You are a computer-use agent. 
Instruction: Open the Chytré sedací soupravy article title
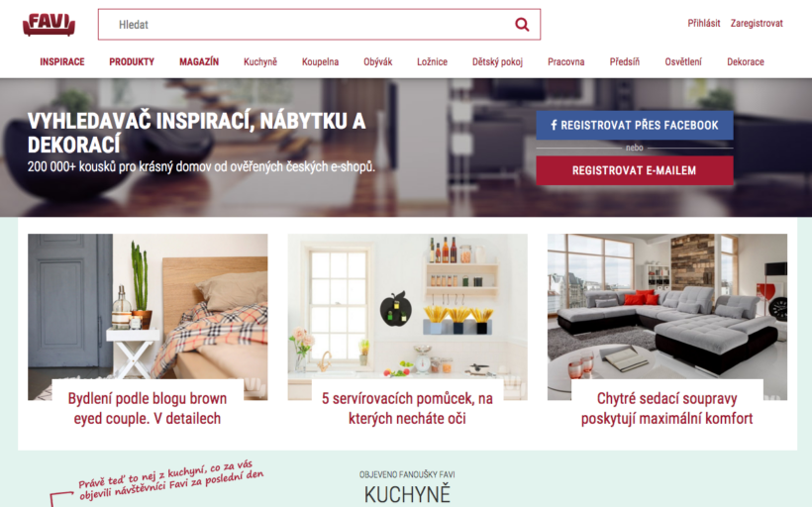tap(667, 408)
